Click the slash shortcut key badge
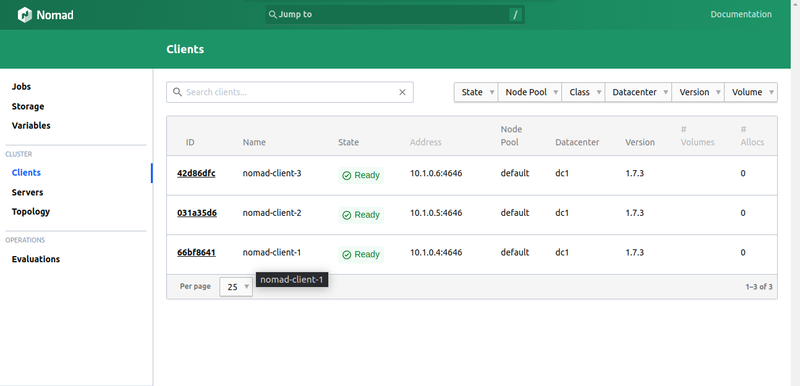 click(x=515, y=15)
